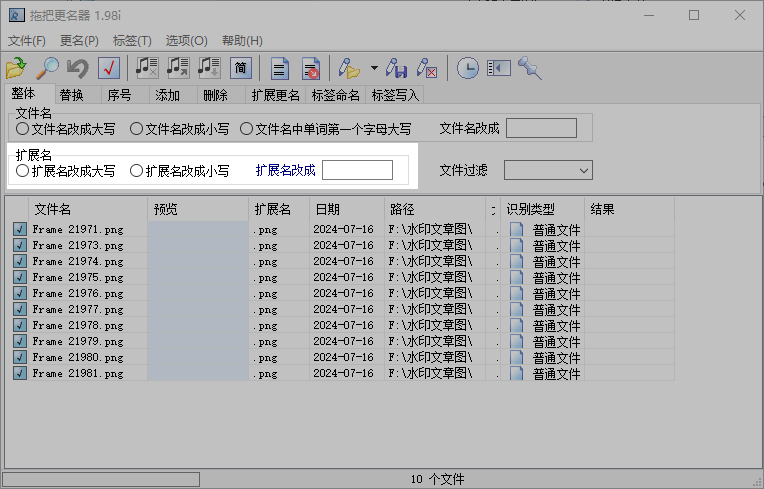The width and height of the screenshot is (764, 489).
Task: Uncheck the Frame 21974.png checkbox
Action: coord(19,261)
